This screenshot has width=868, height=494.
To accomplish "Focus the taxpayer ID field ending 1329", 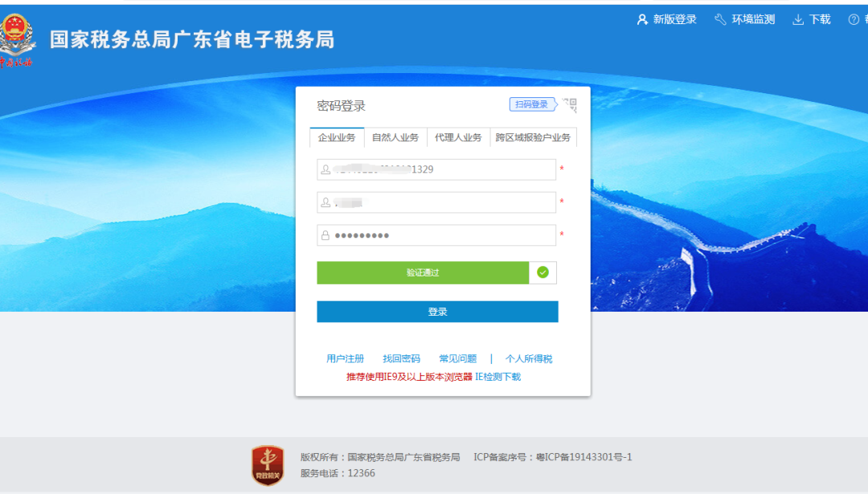I will 436,169.
